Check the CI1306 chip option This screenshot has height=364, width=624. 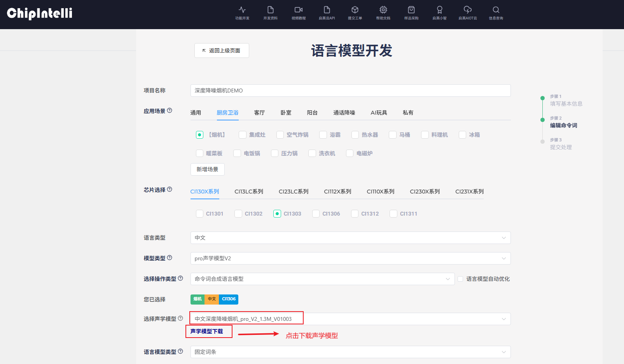pyautogui.click(x=316, y=214)
